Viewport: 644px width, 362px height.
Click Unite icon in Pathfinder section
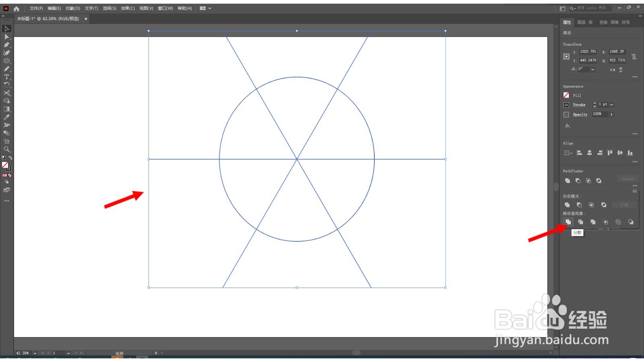tap(568, 181)
